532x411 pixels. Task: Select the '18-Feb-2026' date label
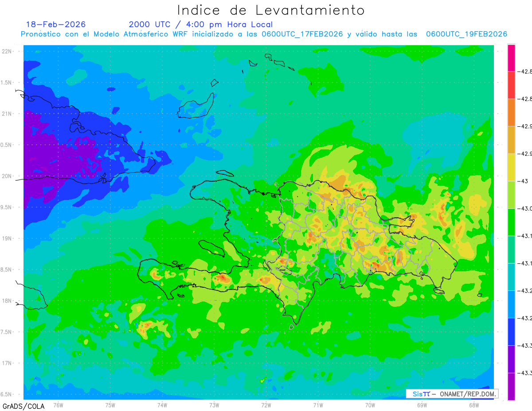[56, 24]
